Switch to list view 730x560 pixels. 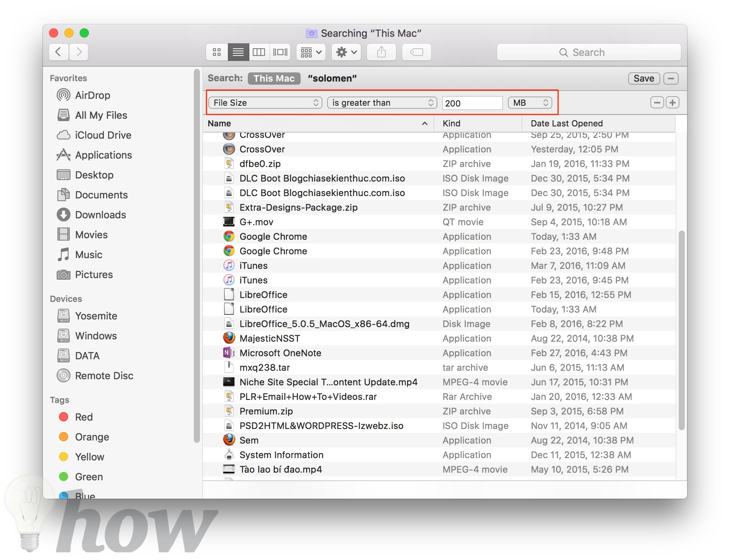pyautogui.click(x=238, y=52)
